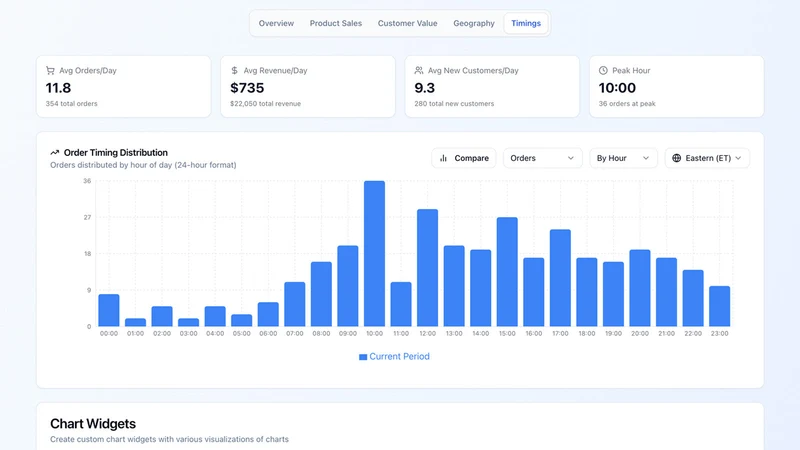
Task: Click the trend arrow icon beside Order Timing Distribution
Action: pyautogui.click(x=55, y=153)
